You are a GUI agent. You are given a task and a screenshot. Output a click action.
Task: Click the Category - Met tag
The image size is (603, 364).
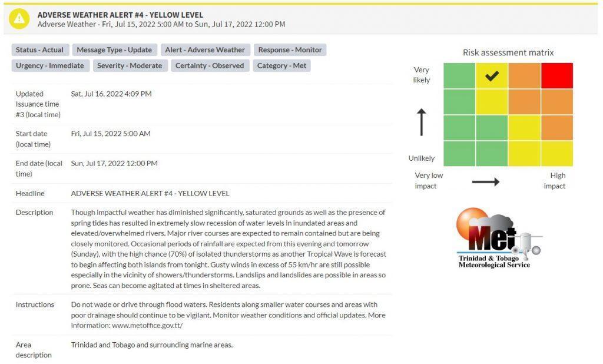[281, 65]
